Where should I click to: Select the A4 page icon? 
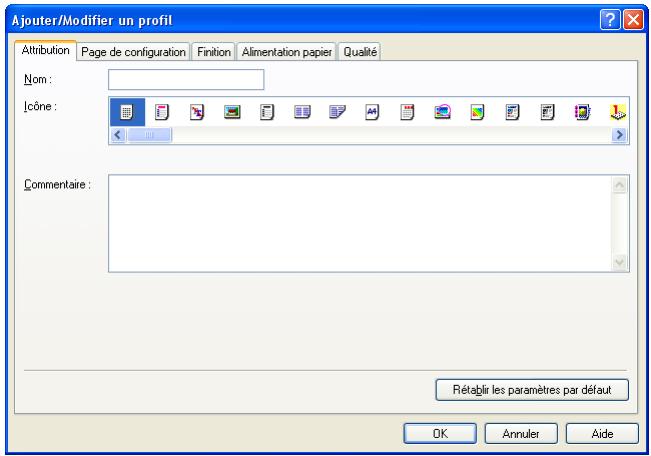372,112
